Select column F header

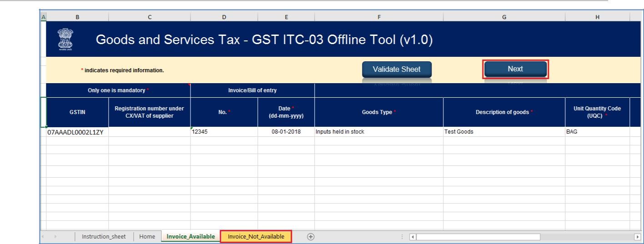coord(378,17)
